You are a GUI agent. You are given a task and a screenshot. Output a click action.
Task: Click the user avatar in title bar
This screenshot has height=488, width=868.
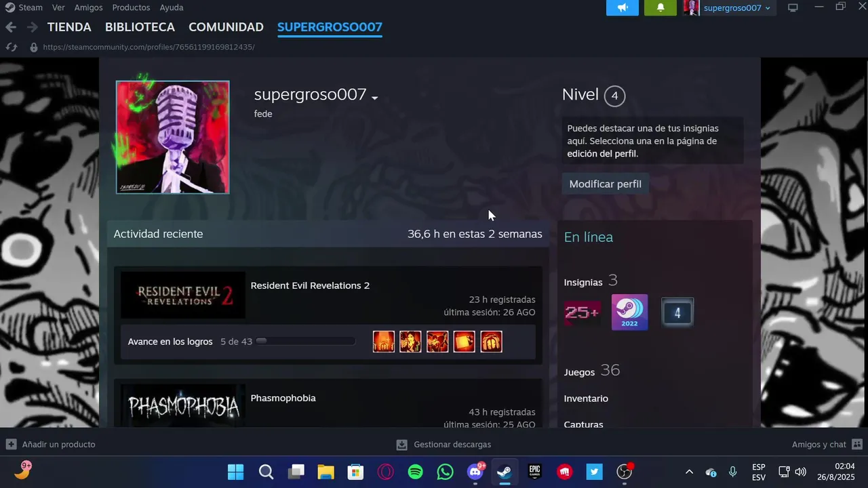[692, 7]
